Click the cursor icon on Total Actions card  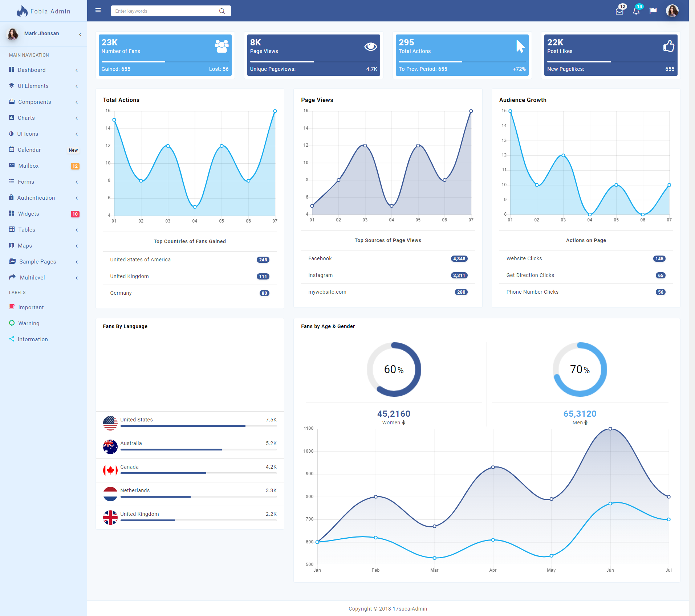pyautogui.click(x=520, y=46)
